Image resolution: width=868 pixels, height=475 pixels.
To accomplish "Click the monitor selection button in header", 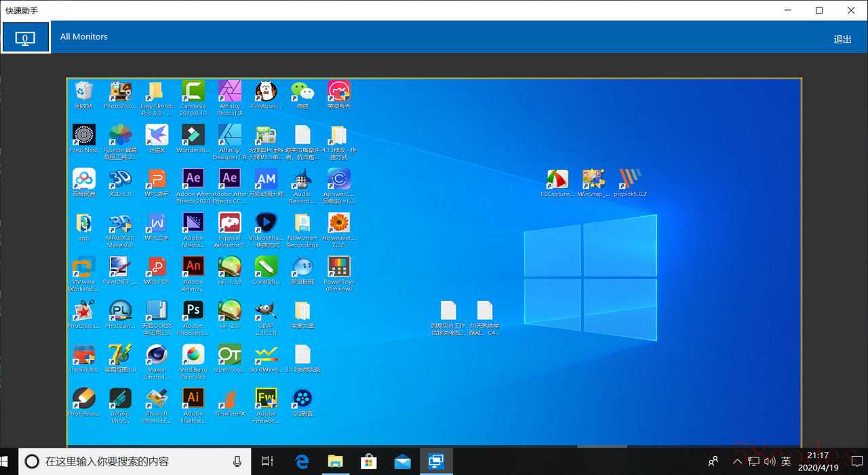I will [26, 37].
